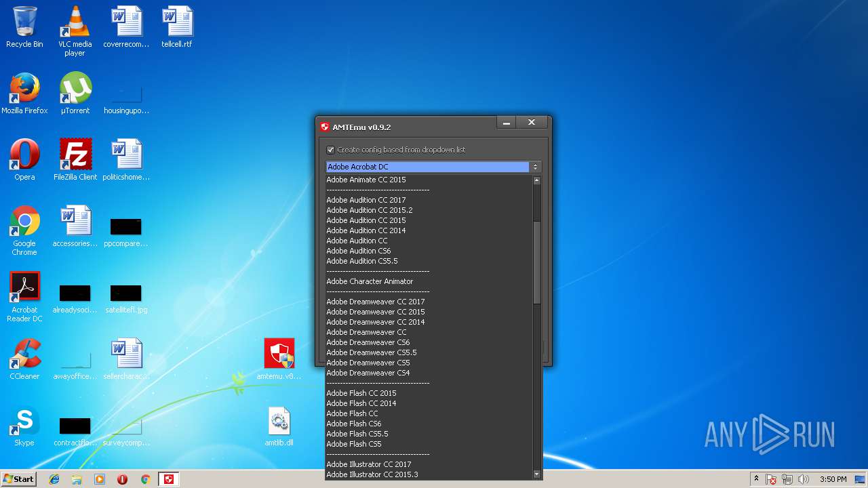Open Internet Explorer from taskbar
Image resolution: width=868 pixels, height=488 pixels.
(x=54, y=479)
